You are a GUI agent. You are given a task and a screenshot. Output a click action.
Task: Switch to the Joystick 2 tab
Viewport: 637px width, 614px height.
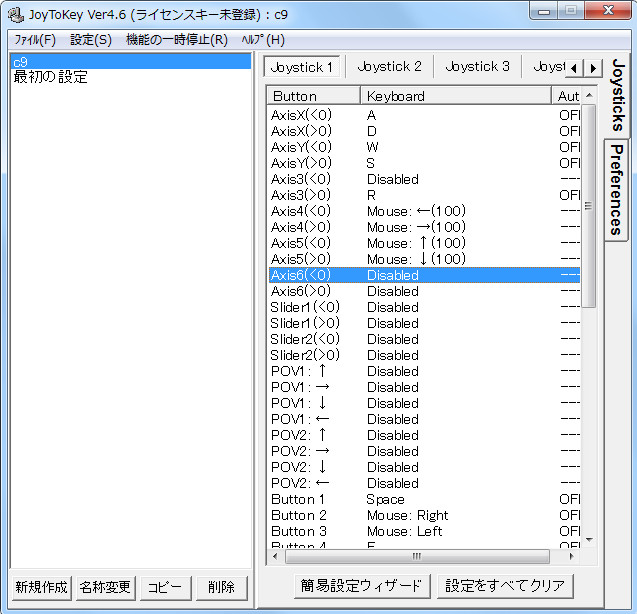389,66
